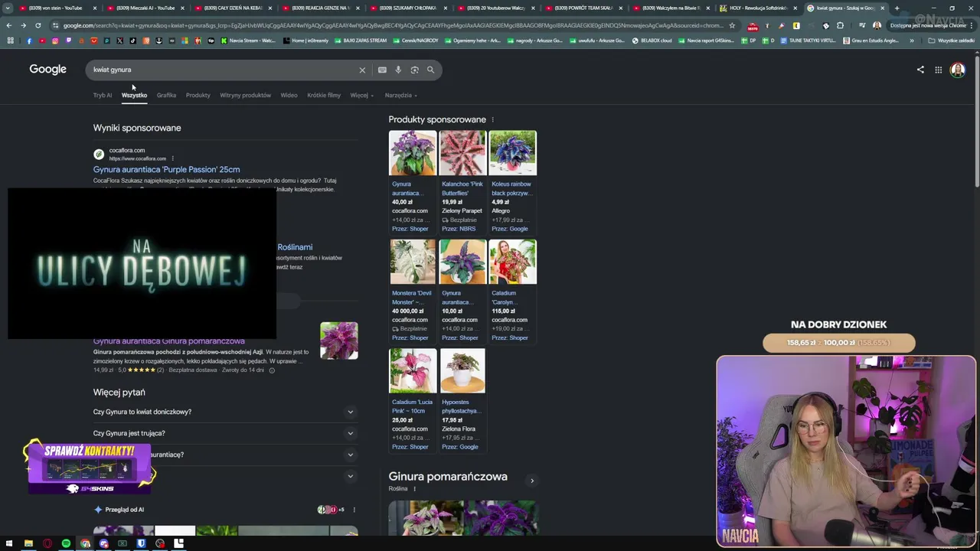This screenshot has width=980, height=551.
Task: Click the share icon near Google apps
Action: 920,70
